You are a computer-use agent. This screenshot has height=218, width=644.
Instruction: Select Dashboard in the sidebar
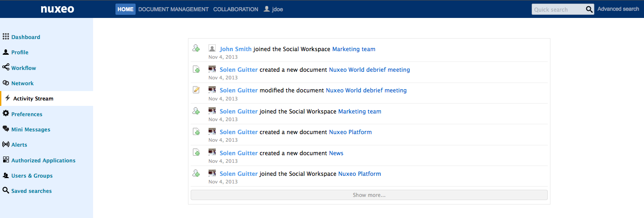pyautogui.click(x=26, y=37)
